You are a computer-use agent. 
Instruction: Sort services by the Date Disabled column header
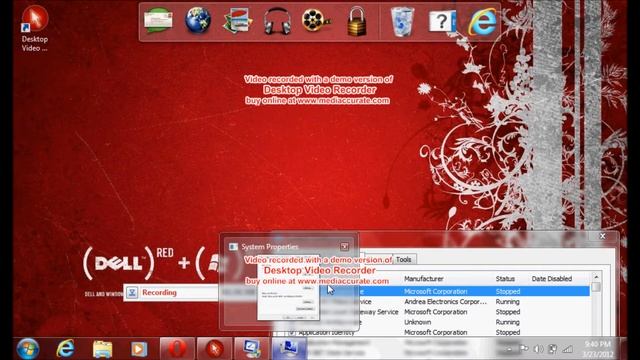tap(551, 279)
